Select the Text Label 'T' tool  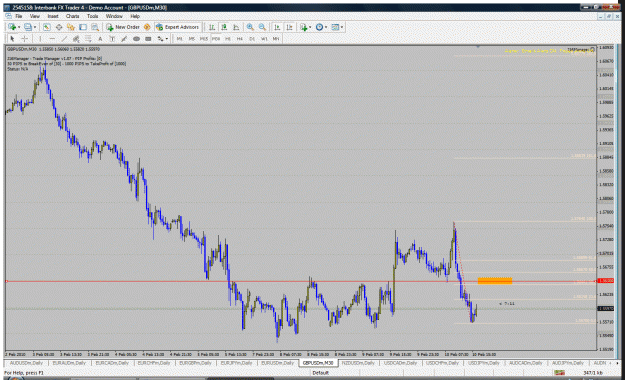[112, 39]
